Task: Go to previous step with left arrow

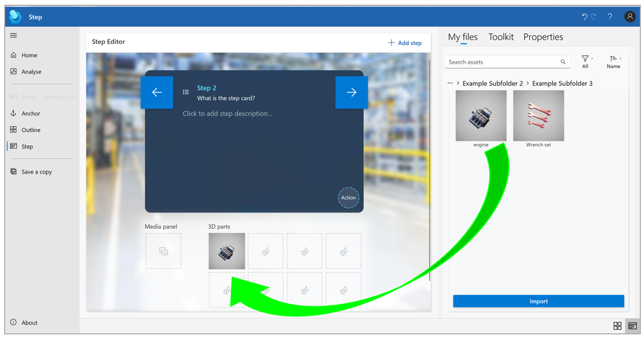Action: (x=157, y=92)
